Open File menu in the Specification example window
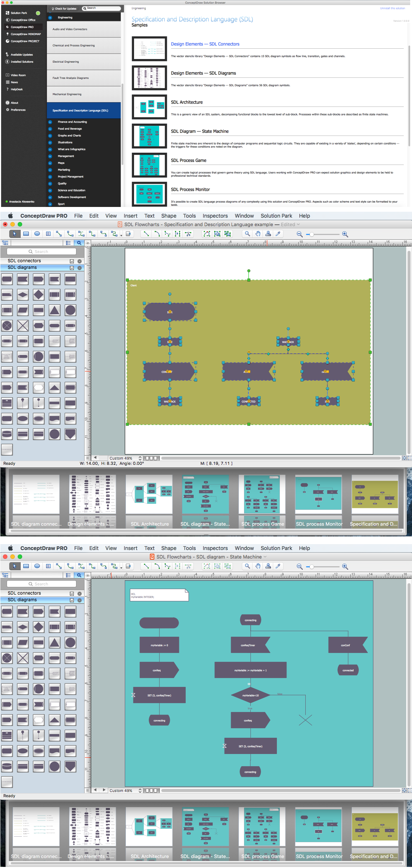412x868 pixels. (78, 216)
